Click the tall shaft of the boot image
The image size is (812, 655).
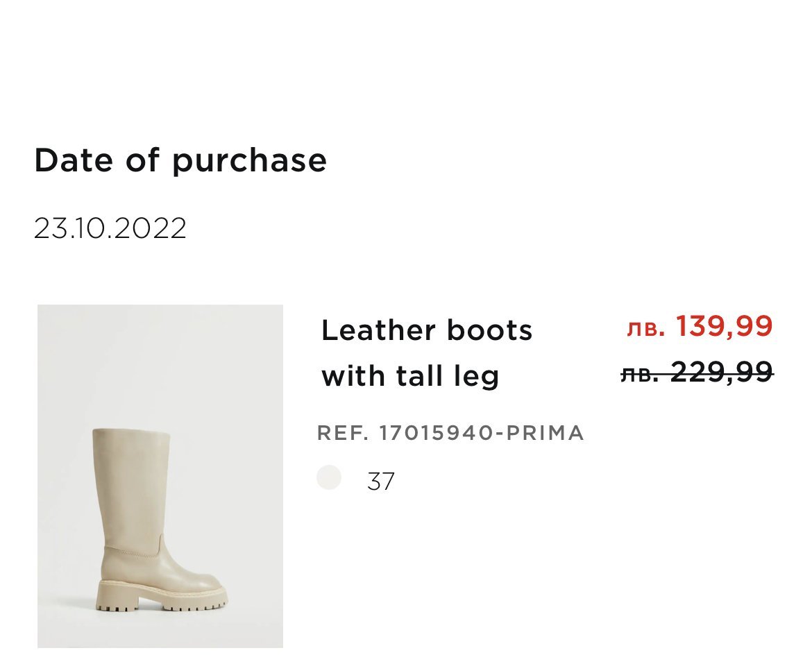point(132,486)
